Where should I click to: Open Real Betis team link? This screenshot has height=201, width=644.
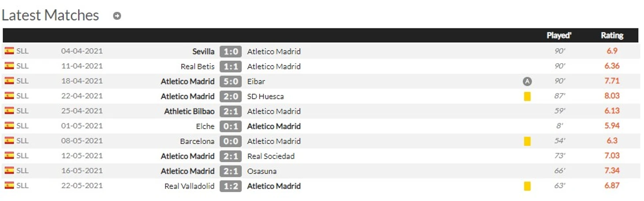[198, 66]
